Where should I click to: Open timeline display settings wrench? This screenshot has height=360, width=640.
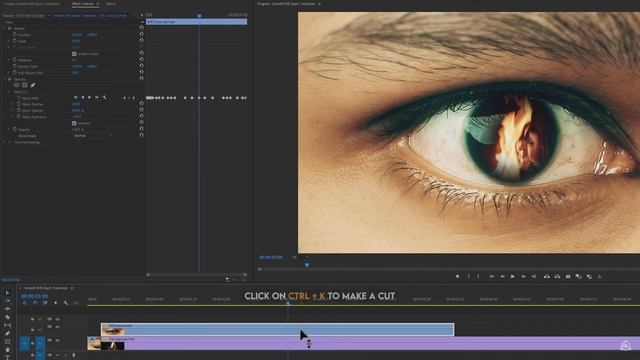click(x=66, y=303)
